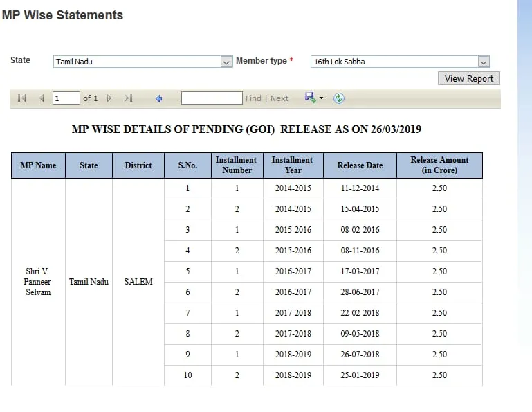The image size is (532, 412).
Task: Click the MP Wise Statements heading
Action: tap(62, 15)
